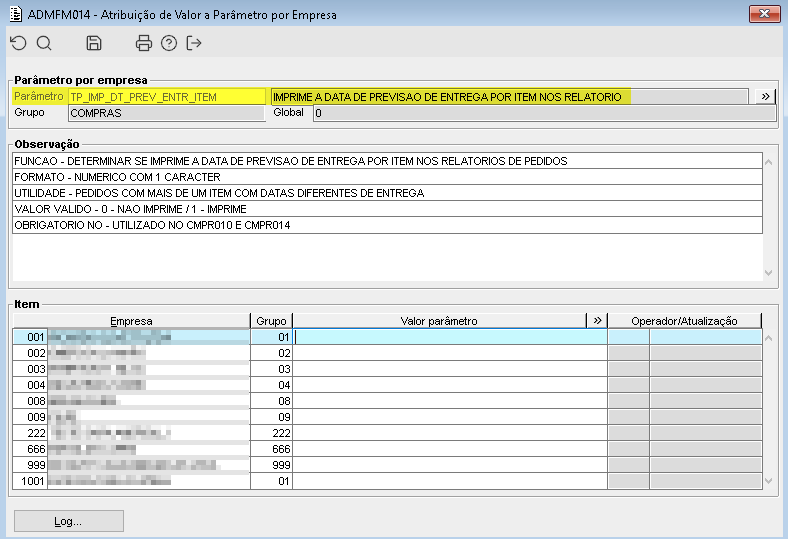
Task: Click the parameter description field IMPRIME A DATA
Action: click(510, 97)
